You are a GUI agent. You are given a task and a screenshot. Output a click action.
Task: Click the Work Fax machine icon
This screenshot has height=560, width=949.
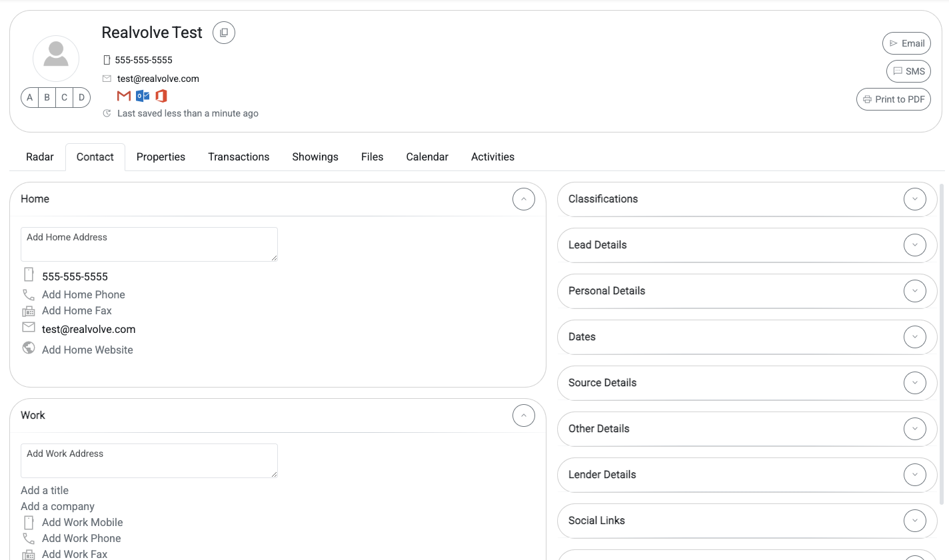pos(29,555)
